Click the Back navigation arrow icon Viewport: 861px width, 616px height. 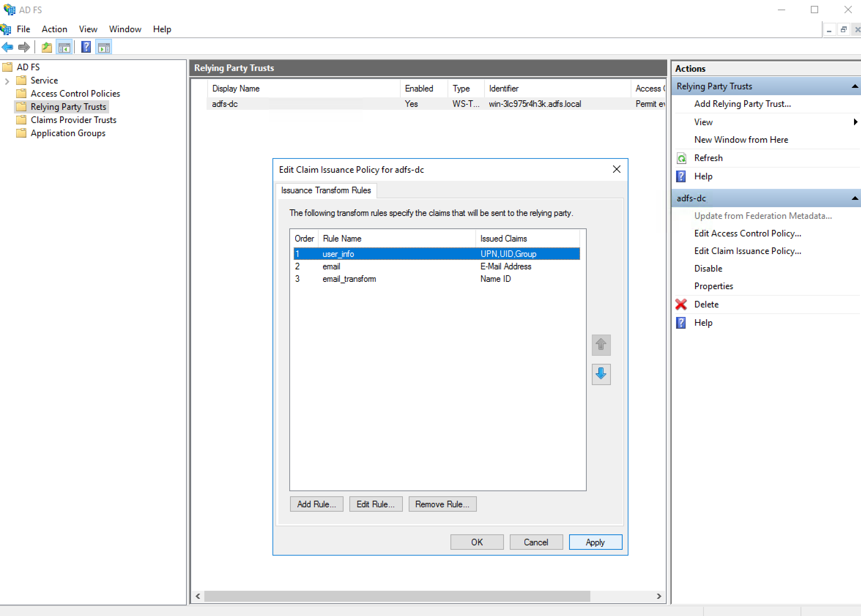click(x=7, y=47)
